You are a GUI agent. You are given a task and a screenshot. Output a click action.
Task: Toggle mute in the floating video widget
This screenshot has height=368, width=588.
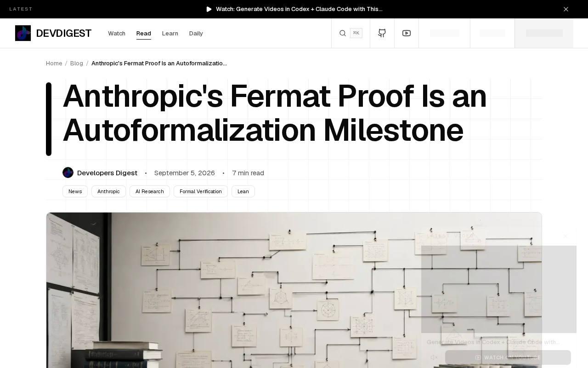pyautogui.click(x=434, y=357)
